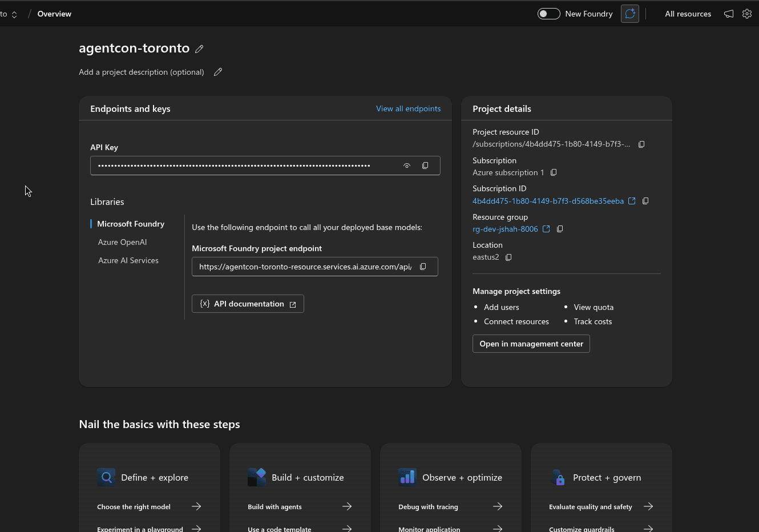Viewport: 759px width, 532px height.
Task: Open the API documentation button
Action: point(248,304)
